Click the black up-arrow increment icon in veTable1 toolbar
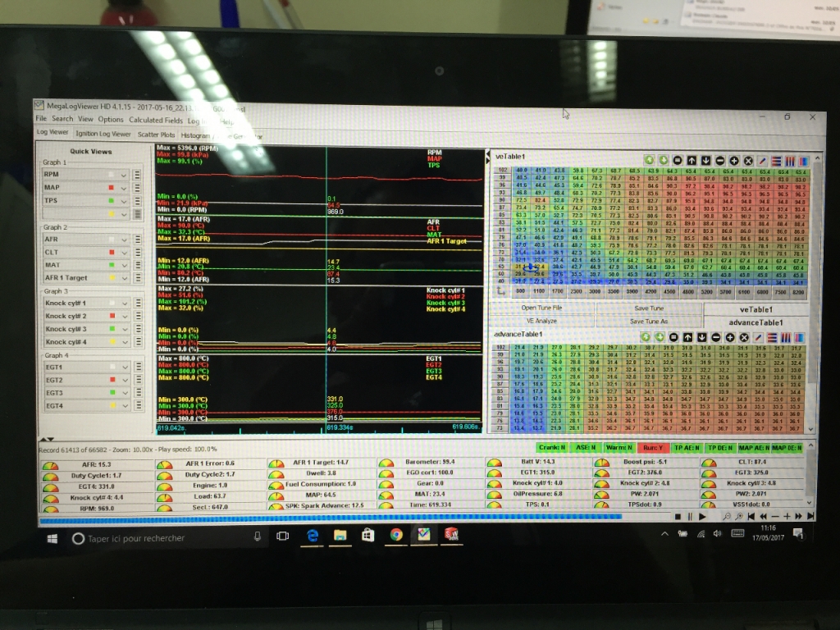The width and height of the screenshot is (840, 630). [x=692, y=160]
